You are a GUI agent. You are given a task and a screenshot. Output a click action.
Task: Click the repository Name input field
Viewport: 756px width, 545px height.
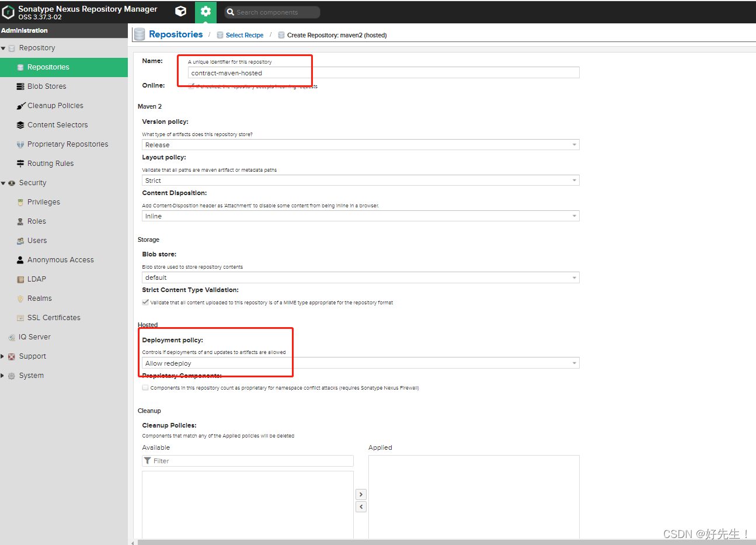click(x=384, y=73)
